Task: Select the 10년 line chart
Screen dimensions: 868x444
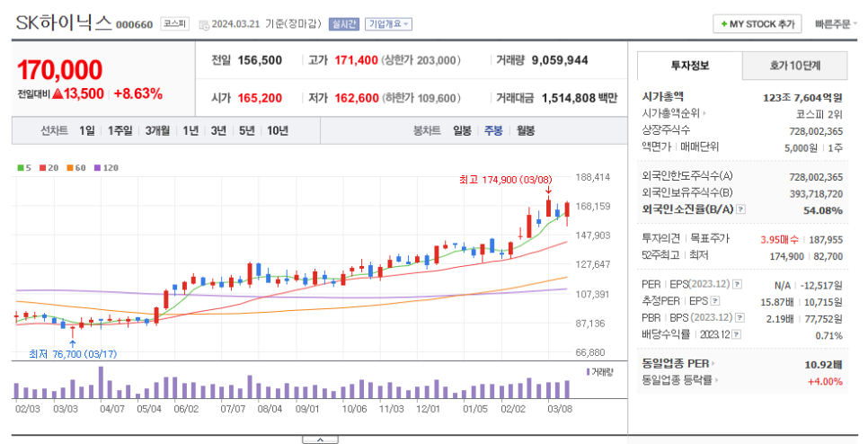Action: click(278, 130)
